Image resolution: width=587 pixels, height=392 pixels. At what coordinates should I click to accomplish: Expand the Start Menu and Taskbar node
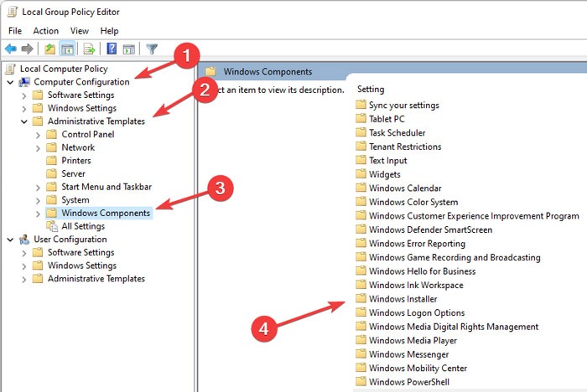pyautogui.click(x=38, y=187)
